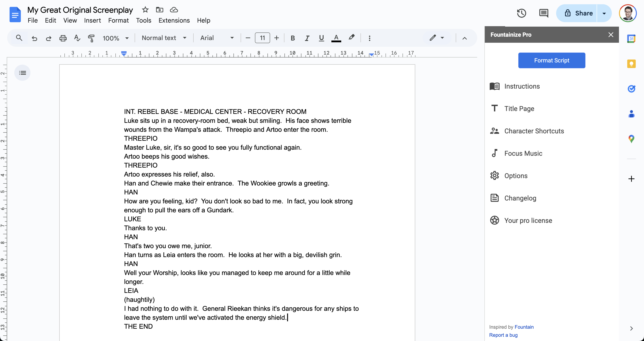Decrease font size with minus
This screenshot has height=341, width=644.
[x=248, y=38]
